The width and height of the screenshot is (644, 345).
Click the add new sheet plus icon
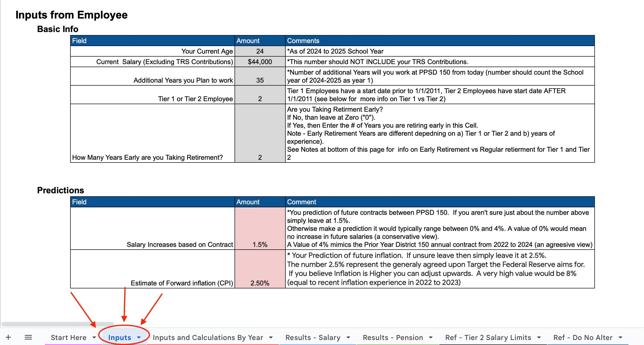point(8,337)
